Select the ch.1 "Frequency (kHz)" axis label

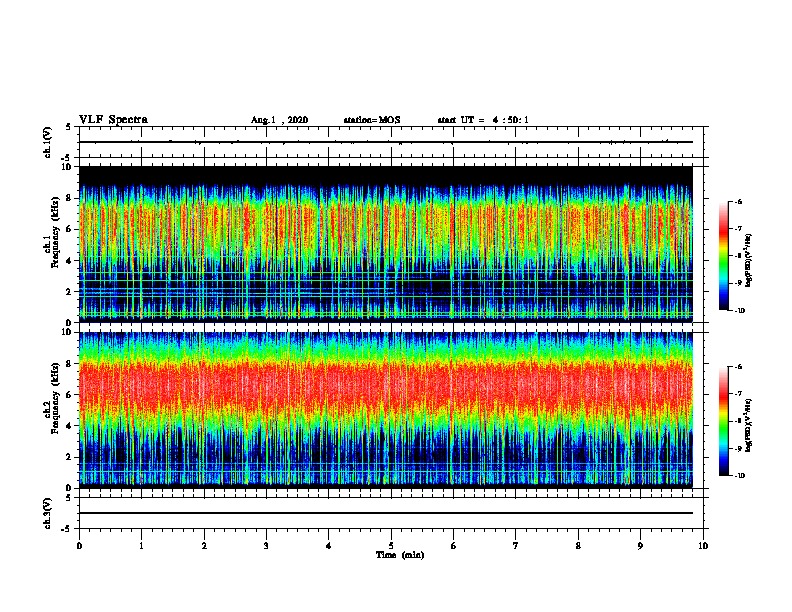coord(55,232)
